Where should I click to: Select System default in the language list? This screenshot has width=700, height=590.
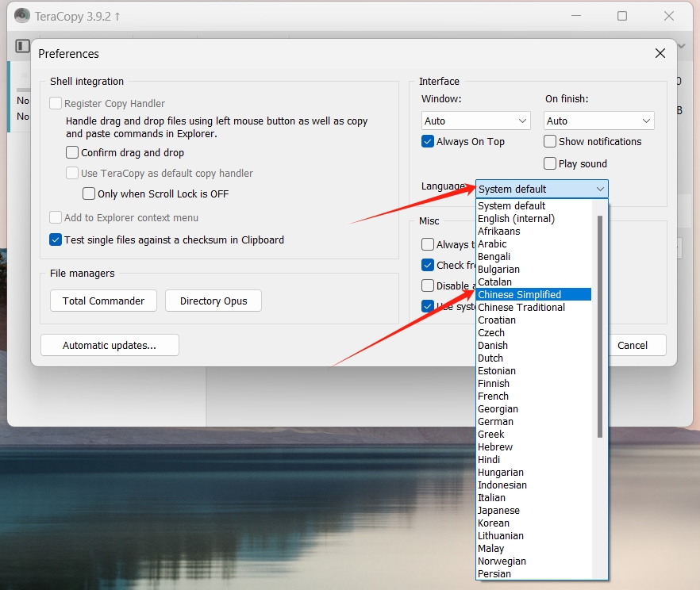[x=534, y=206]
